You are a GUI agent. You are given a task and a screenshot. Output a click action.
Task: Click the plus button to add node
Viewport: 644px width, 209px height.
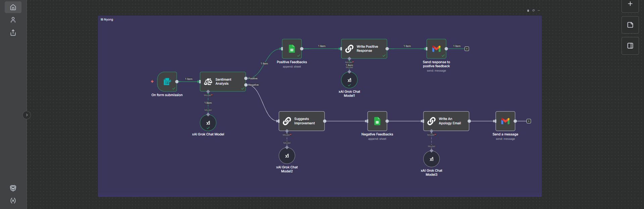[630, 4]
